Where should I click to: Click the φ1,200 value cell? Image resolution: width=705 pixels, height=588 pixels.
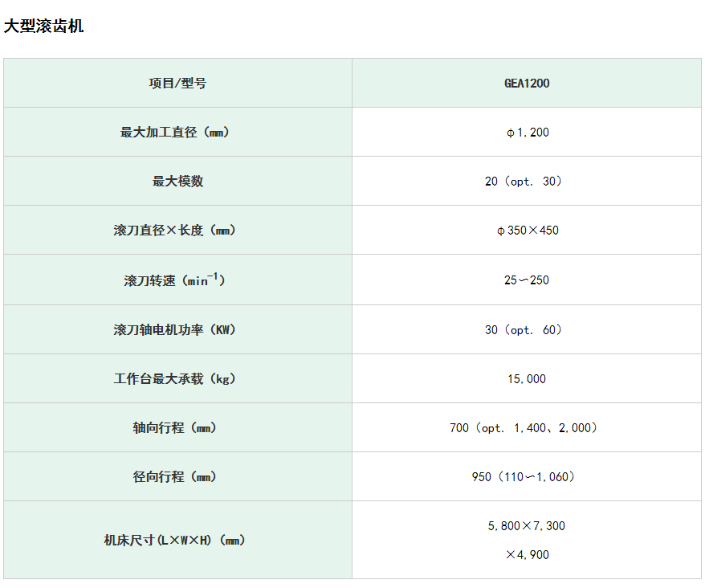[527, 133]
